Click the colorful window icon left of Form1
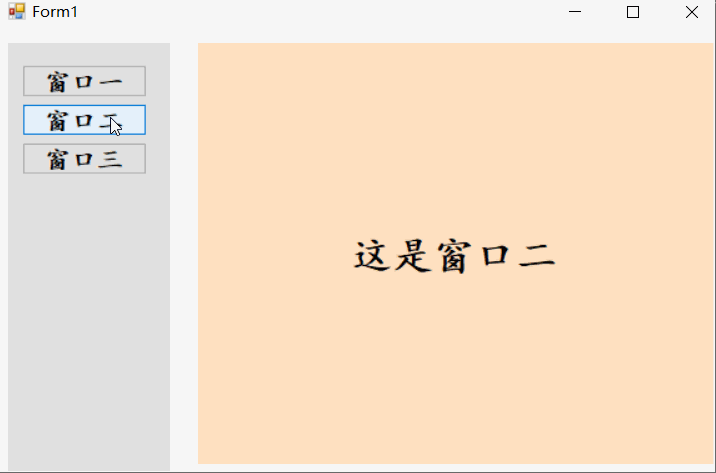716x473 pixels. point(17,11)
